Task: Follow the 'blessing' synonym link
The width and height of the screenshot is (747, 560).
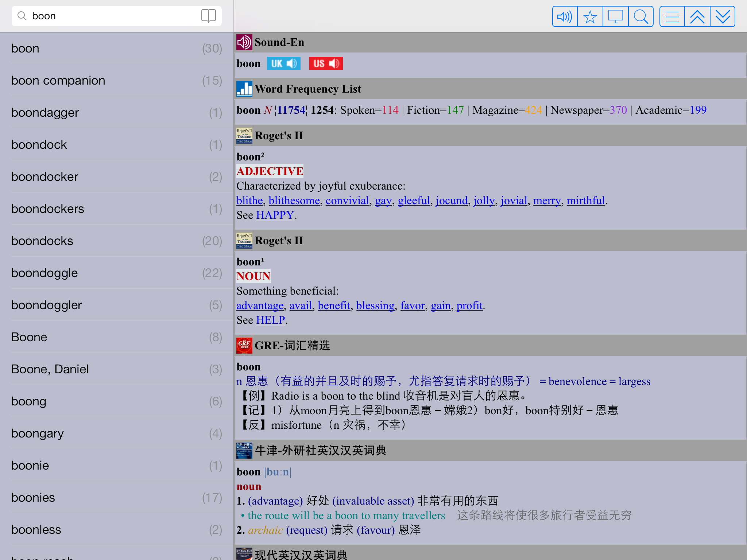Action: click(x=375, y=306)
